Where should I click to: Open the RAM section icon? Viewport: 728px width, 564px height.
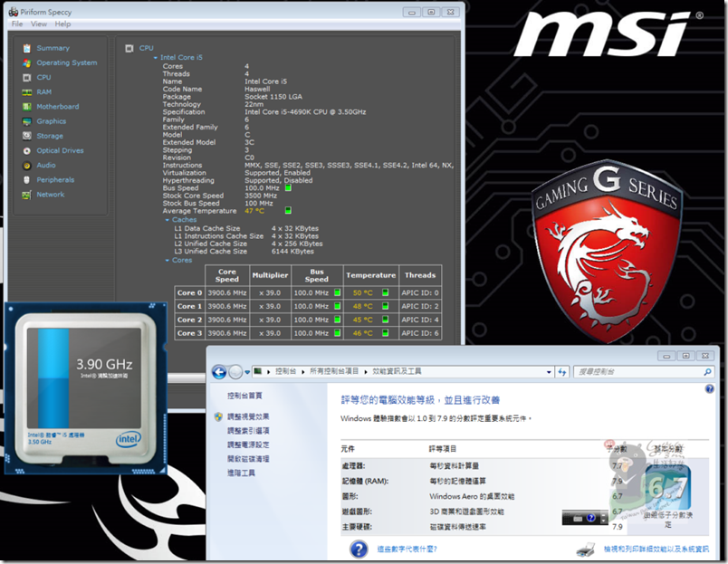pyautogui.click(x=27, y=92)
